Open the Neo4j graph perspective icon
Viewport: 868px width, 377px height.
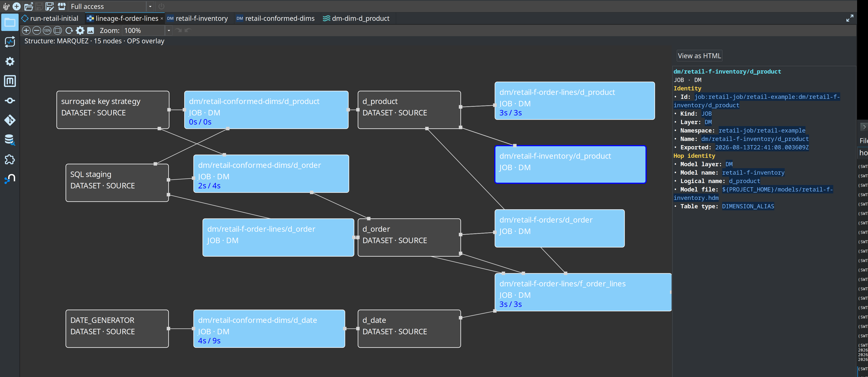10,179
